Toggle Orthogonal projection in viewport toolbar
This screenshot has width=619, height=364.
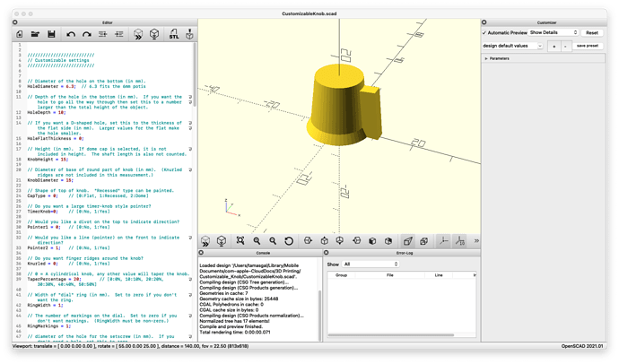point(424,241)
